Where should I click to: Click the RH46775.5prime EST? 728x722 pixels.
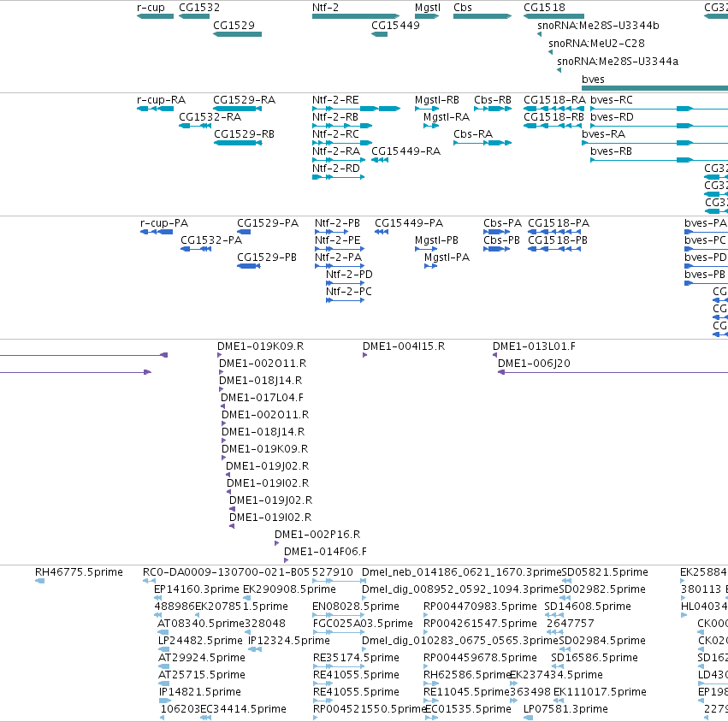39,581
